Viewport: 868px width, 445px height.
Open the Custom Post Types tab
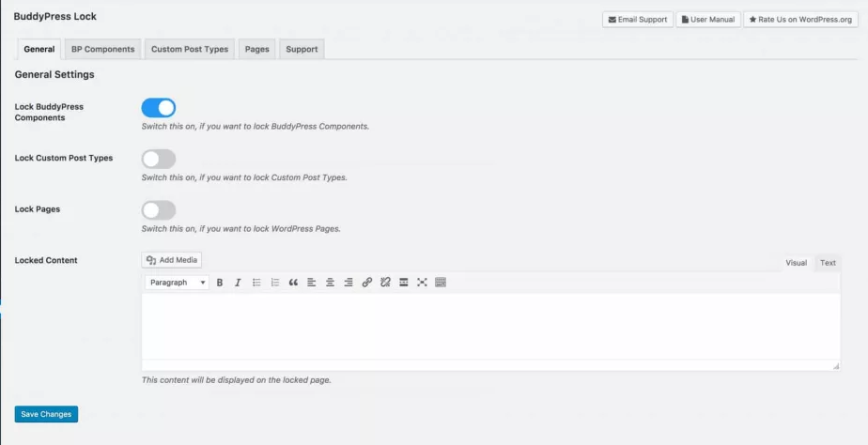pyautogui.click(x=190, y=49)
